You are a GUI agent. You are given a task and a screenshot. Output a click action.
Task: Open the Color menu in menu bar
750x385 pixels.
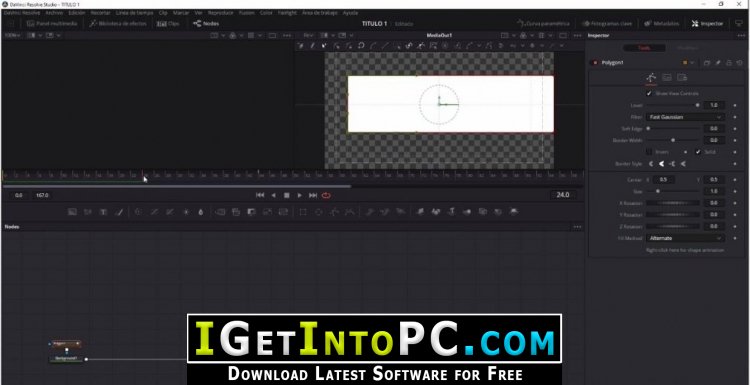pyautogui.click(x=266, y=13)
